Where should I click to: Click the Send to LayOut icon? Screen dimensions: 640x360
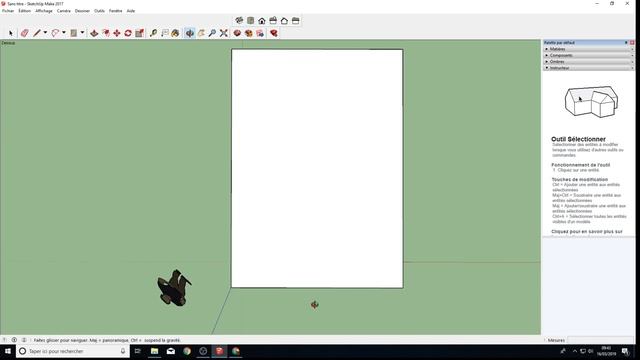coord(260,33)
